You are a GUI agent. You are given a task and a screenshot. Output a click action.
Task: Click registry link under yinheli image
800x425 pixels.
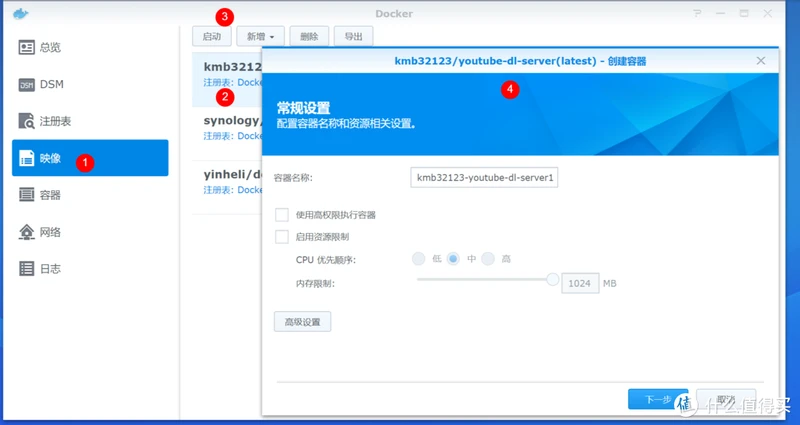(233, 190)
